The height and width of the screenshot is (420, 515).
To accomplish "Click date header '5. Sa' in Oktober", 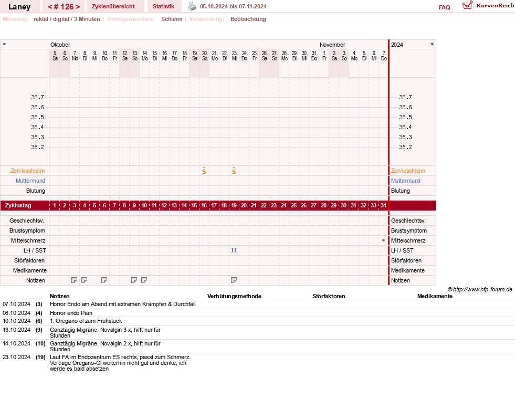I will pyautogui.click(x=55, y=56).
